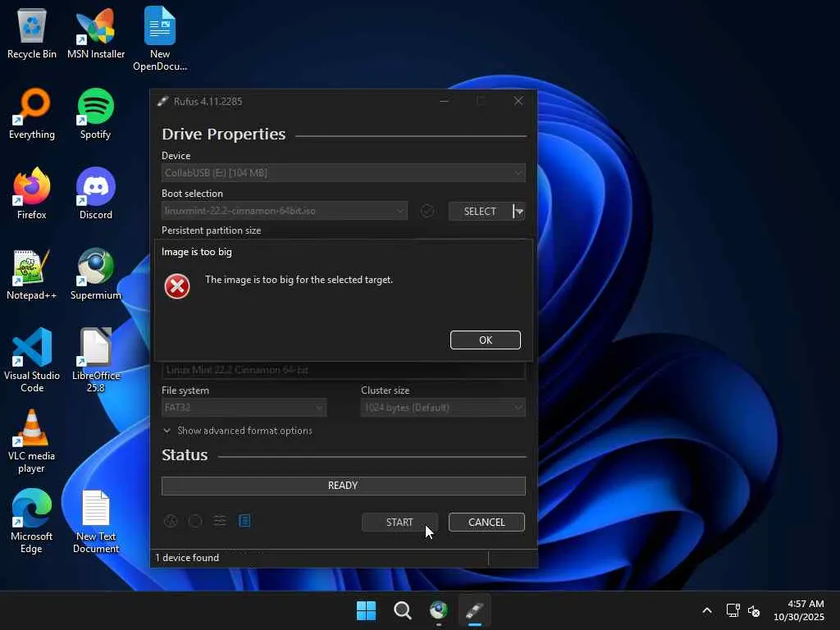Open the File system dropdown

(x=244, y=408)
